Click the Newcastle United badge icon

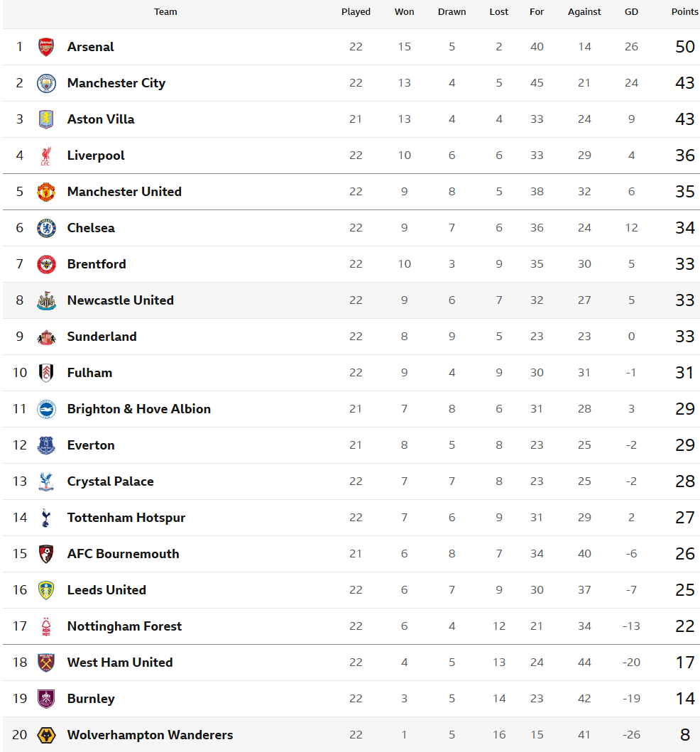[x=46, y=300]
